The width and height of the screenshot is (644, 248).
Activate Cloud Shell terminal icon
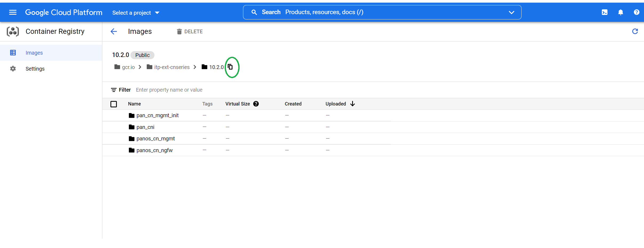605,12
